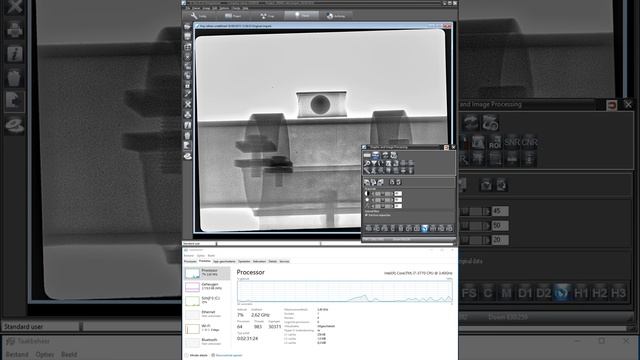
Task: Select the highlighted lamp-icon tab in top bar
Action: pos(302,15)
